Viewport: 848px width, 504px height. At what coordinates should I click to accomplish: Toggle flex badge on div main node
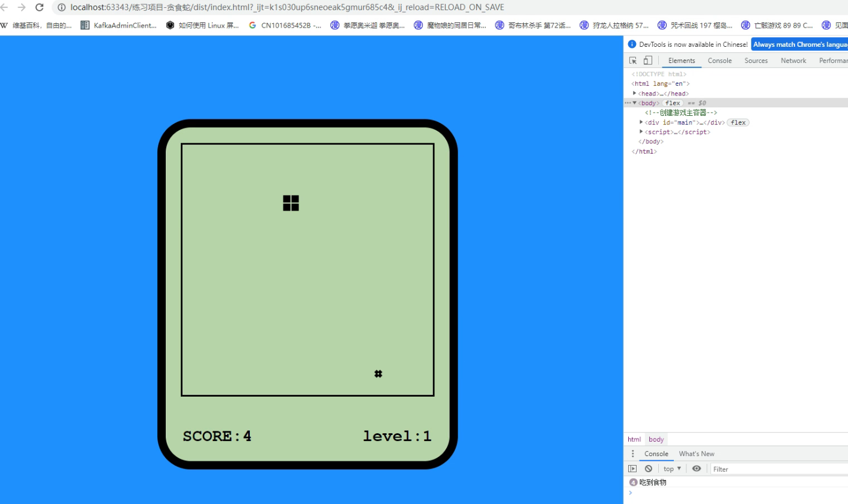pyautogui.click(x=738, y=122)
